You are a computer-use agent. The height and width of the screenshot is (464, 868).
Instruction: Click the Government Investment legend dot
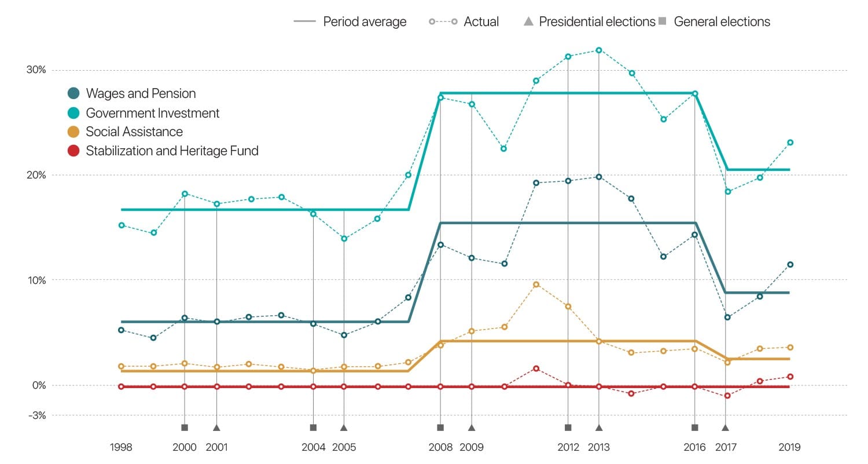73,113
